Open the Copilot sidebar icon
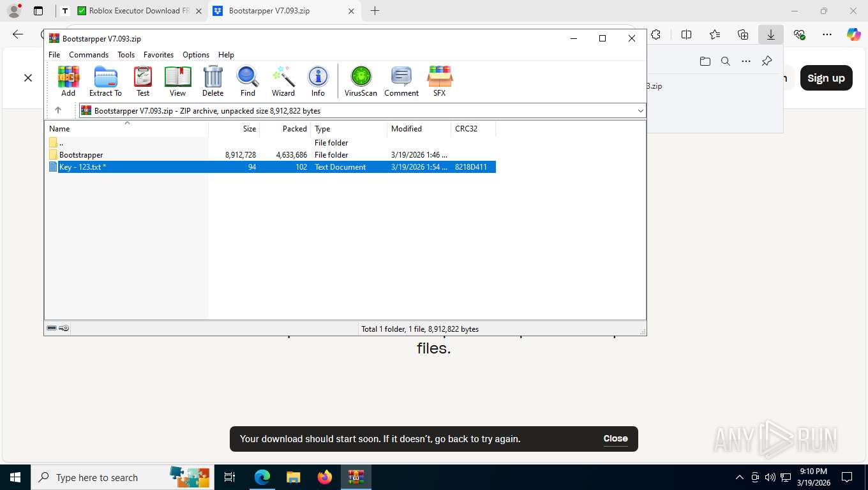868x490 pixels. 853,34
